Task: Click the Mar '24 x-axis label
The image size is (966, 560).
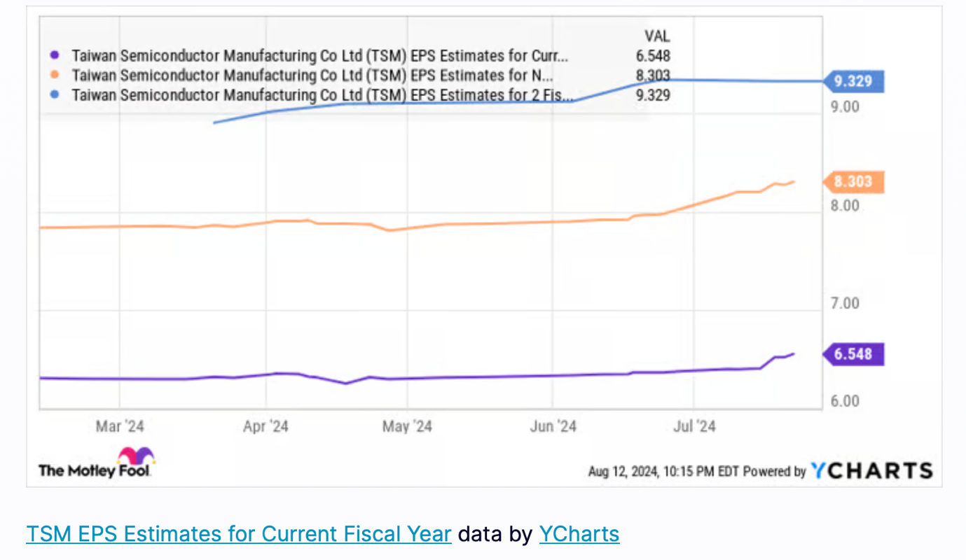Action: click(119, 426)
